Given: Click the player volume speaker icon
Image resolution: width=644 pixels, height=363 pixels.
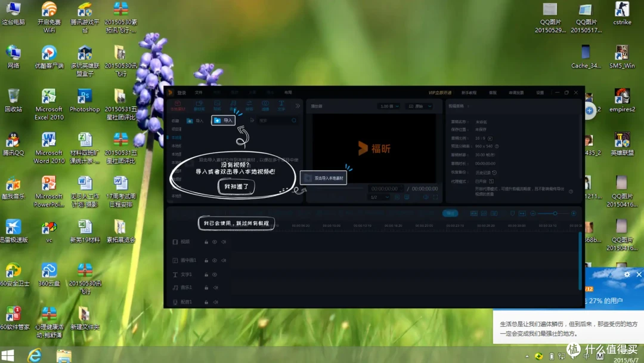Looking at the screenshot, I should (426, 198).
